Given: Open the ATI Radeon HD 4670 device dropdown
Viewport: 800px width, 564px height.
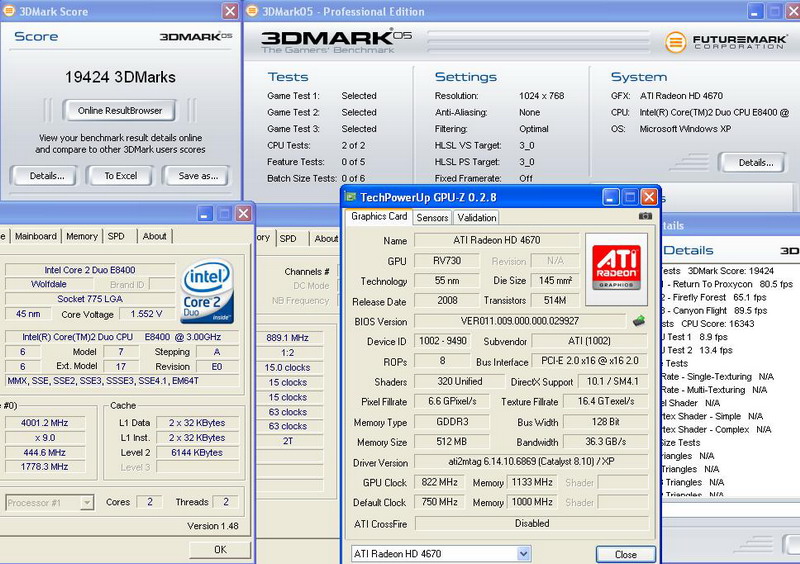Looking at the screenshot, I should (x=523, y=554).
